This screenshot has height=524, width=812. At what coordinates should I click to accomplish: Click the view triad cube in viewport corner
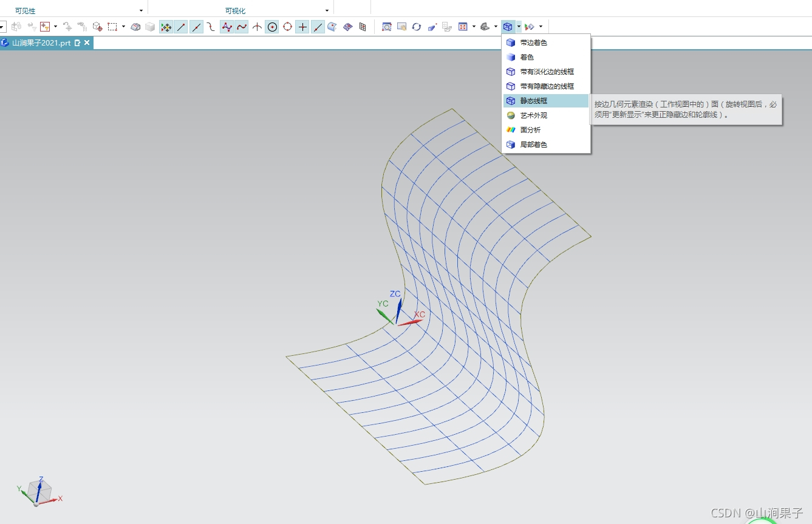coord(40,492)
